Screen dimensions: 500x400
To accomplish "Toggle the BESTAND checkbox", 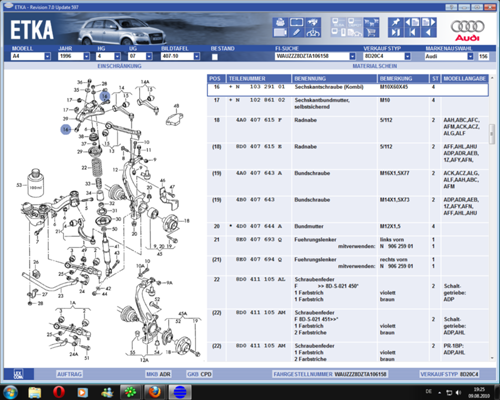I will point(215,57).
